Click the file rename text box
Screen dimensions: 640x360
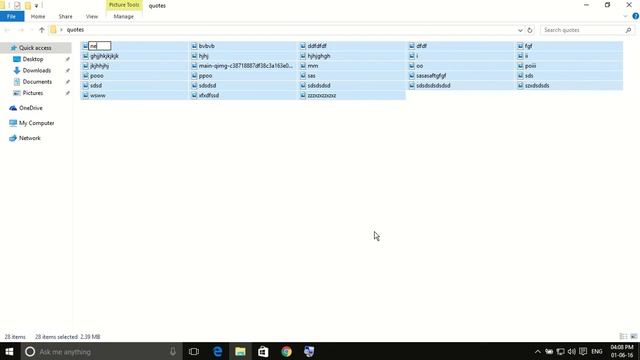pos(100,46)
